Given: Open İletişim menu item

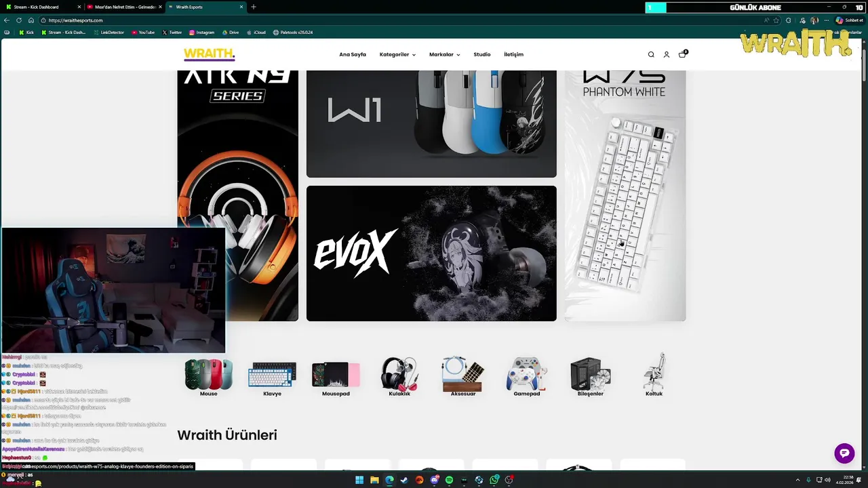Looking at the screenshot, I should [x=513, y=54].
